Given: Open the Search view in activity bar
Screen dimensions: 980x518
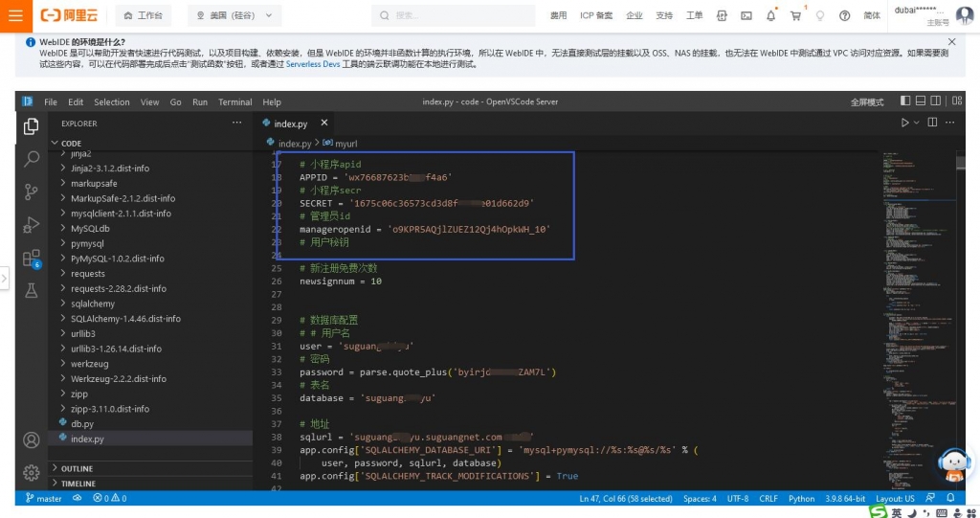Looking at the screenshot, I should click(32, 159).
